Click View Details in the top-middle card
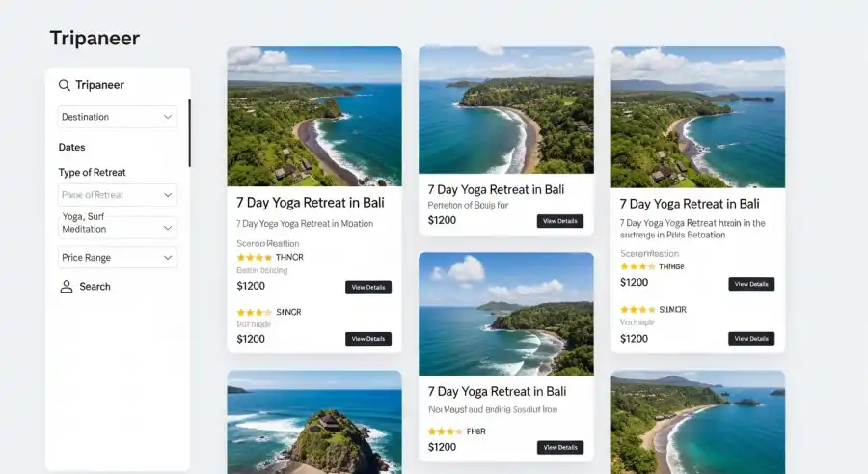This screenshot has width=868, height=474. click(x=559, y=221)
